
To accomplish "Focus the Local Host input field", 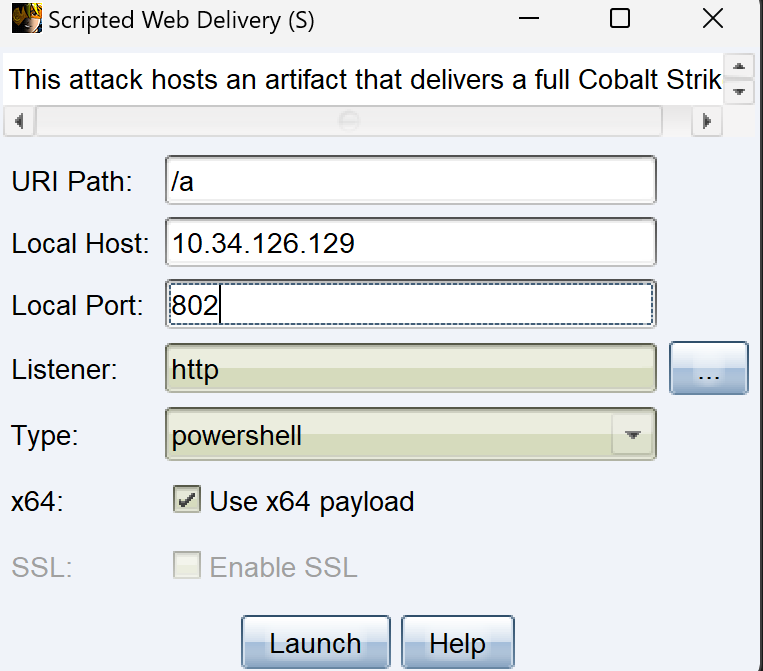I will tap(411, 242).
